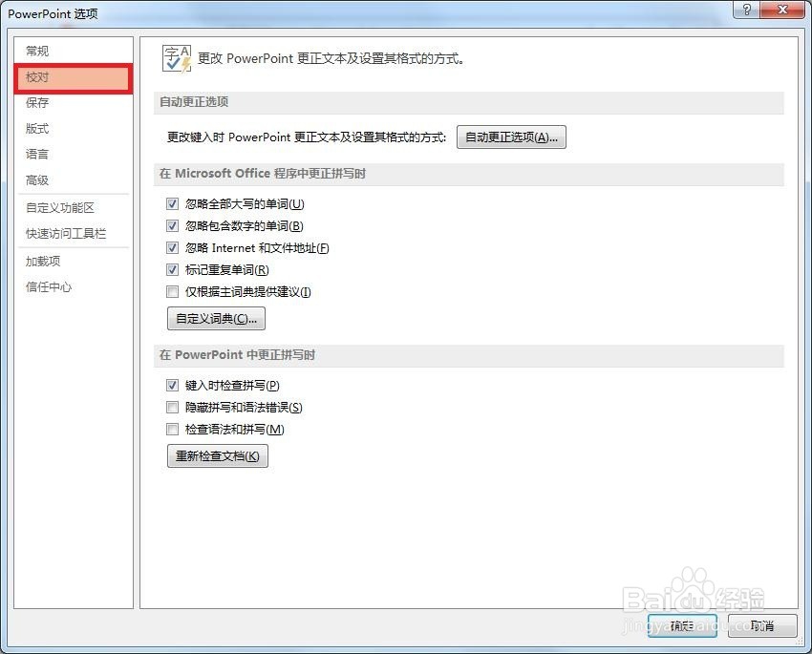Switch to the 版式 category

coord(37,128)
